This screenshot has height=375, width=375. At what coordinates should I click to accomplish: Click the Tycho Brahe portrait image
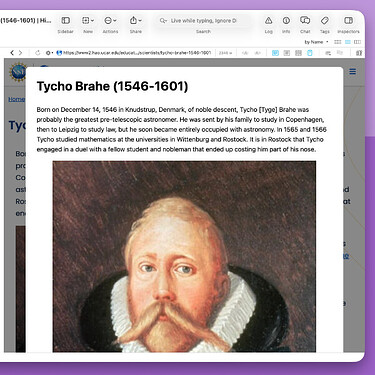tap(184, 256)
